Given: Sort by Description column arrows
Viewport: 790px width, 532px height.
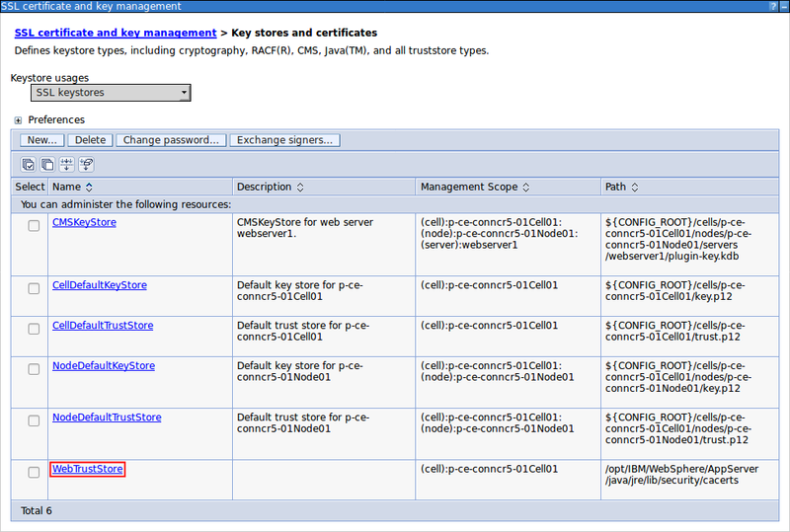Looking at the screenshot, I should point(300,187).
